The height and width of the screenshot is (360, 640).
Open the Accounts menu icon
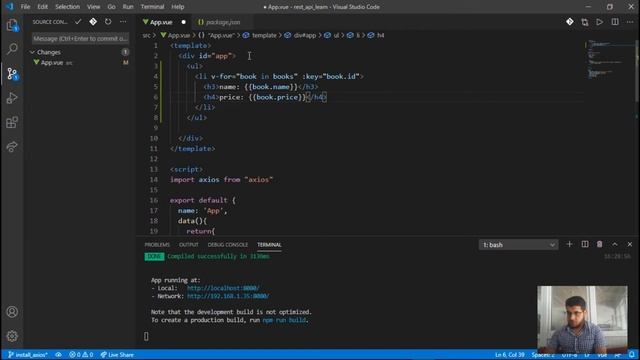tap(12, 312)
